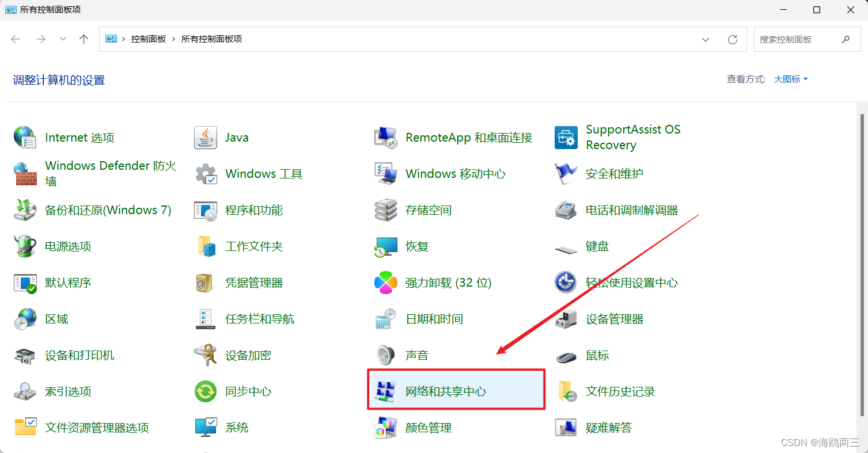The image size is (868, 453).
Task: Open the 索引选项 magnifier icon
Action: coord(25,391)
